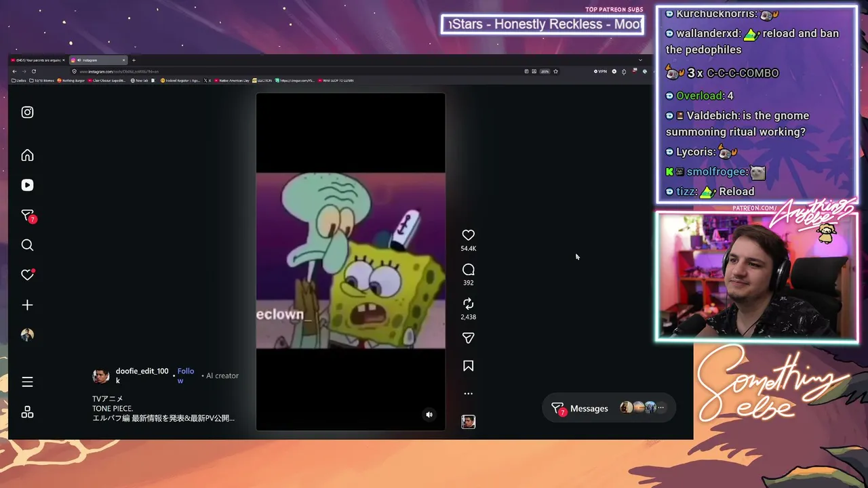Toggle the reel sound mute button
Image resolution: width=868 pixels, height=488 pixels.
tap(429, 415)
